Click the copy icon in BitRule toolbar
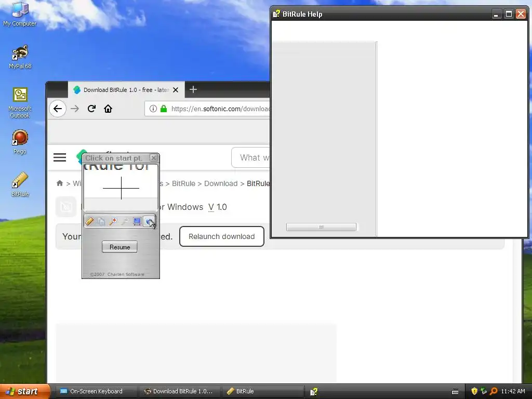Viewport: 532px width, 399px height. (101, 221)
